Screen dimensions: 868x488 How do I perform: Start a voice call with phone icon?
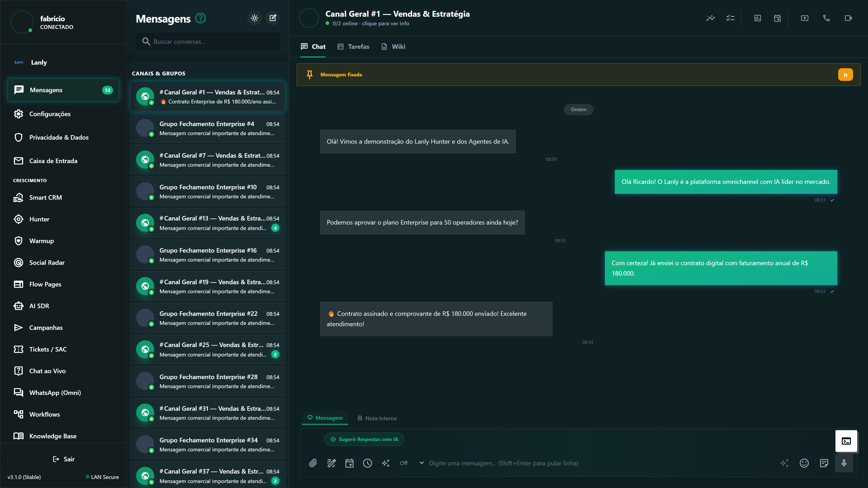[x=826, y=18]
